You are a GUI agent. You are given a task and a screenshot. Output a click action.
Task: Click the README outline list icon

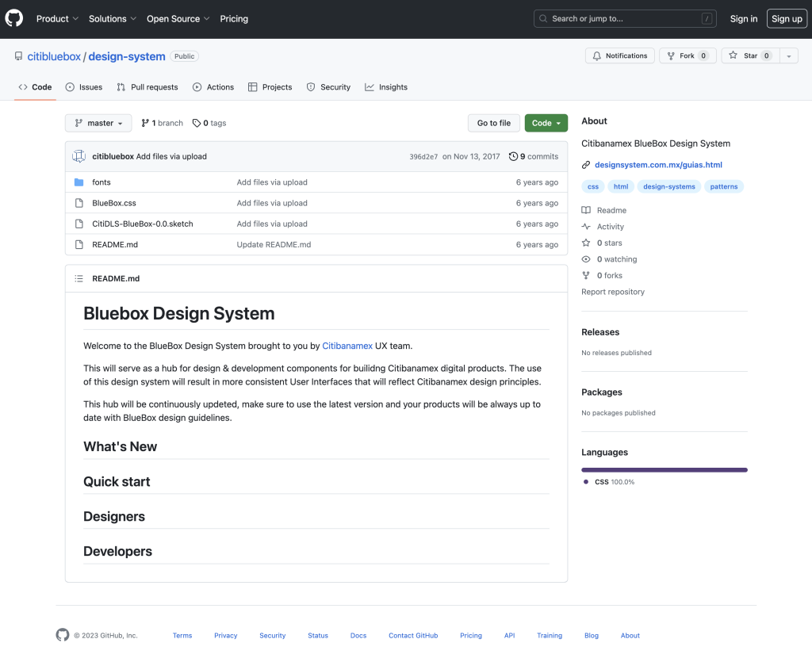click(79, 278)
